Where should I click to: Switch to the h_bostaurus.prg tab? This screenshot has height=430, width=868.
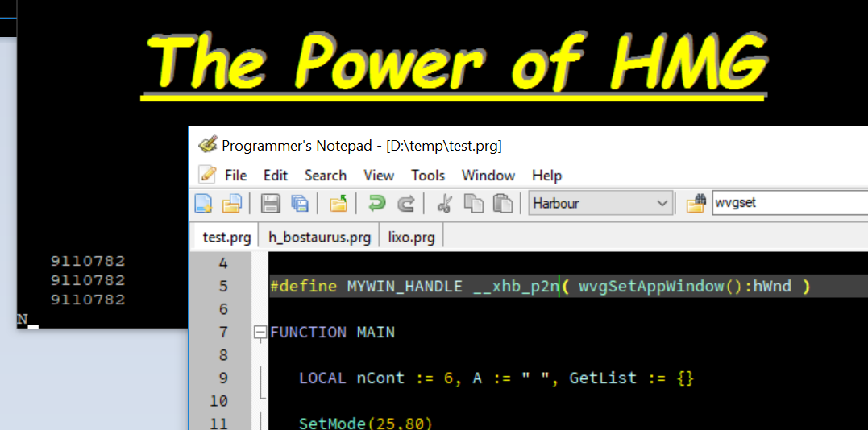pyautogui.click(x=319, y=238)
